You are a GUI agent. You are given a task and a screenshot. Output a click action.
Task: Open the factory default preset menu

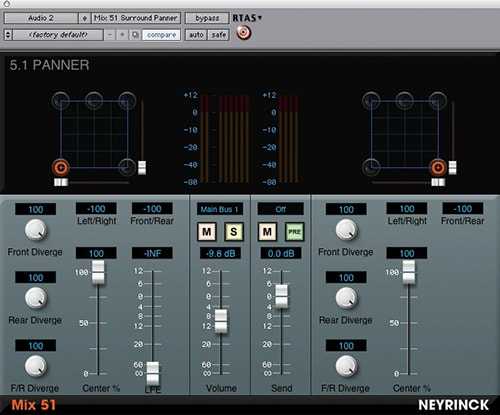(58, 35)
